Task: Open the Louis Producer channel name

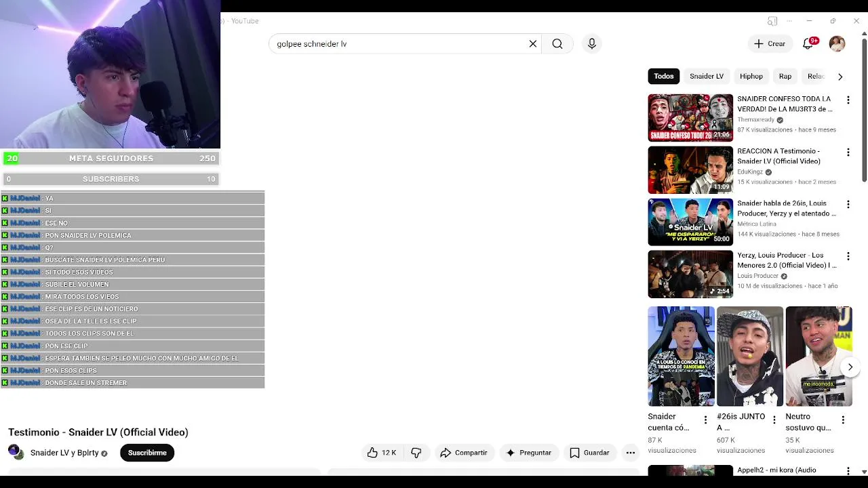Action: pyautogui.click(x=757, y=277)
